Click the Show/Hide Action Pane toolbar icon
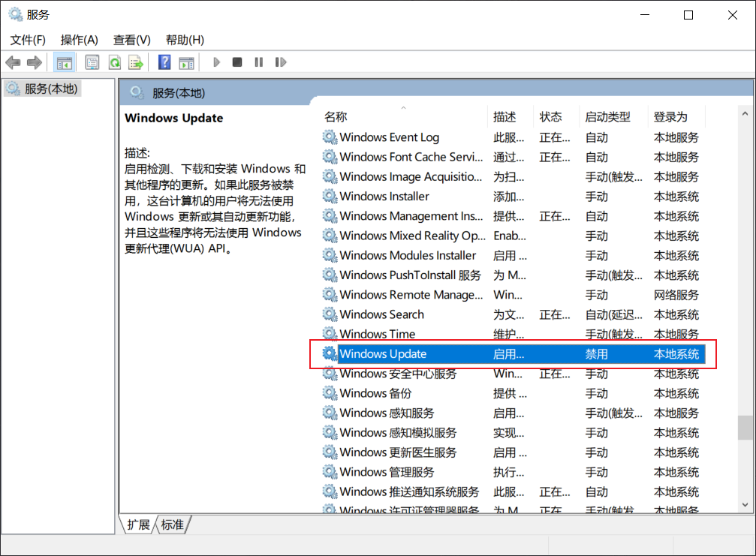The image size is (756, 556). click(x=185, y=62)
